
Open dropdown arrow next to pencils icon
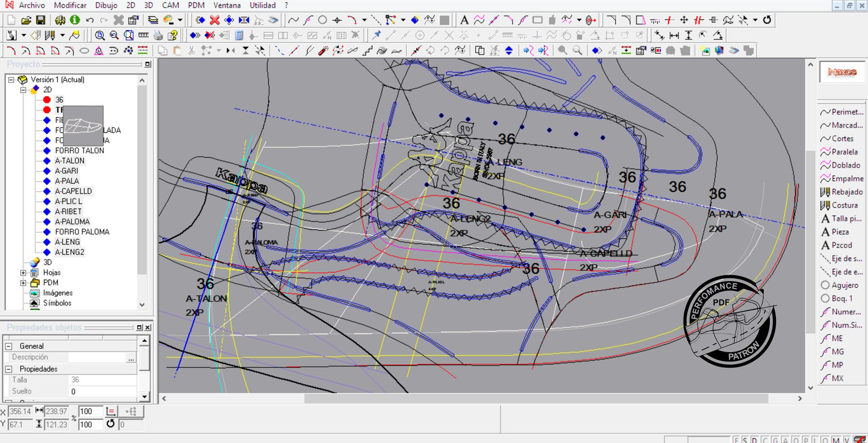62,35
